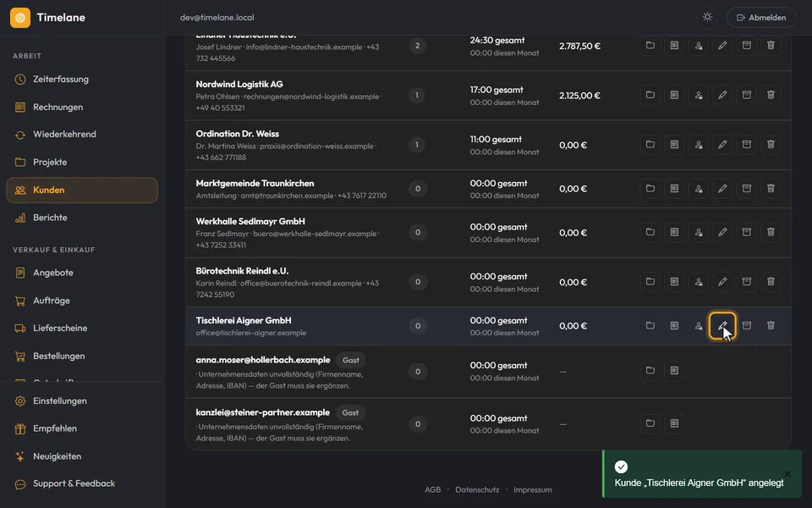
Task: Archive Ordination Dr. Weiss via the box icon
Action: [747, 145]
